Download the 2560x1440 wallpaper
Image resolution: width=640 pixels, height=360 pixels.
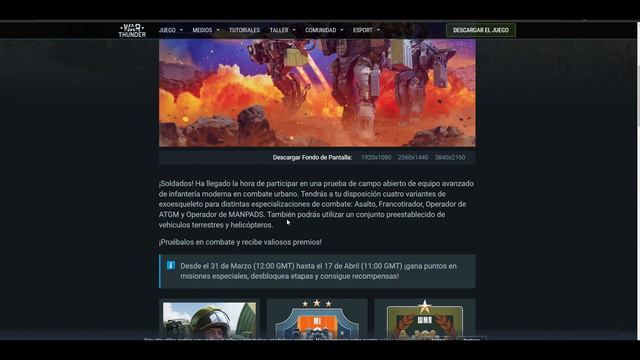(413, 158)
